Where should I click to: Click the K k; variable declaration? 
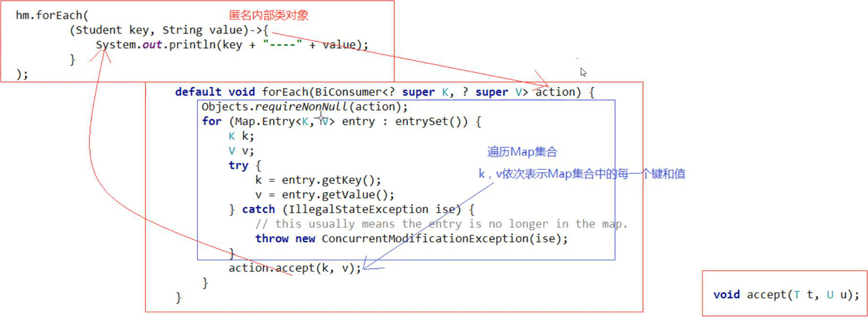pyautogui.click(x=241, y=136)
